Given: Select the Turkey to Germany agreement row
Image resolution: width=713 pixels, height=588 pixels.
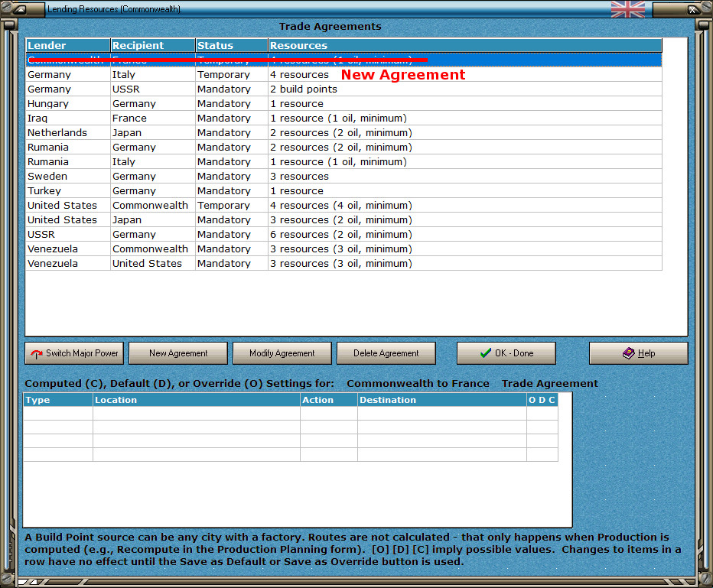Looking at the screenshot, I should [343, 191].
